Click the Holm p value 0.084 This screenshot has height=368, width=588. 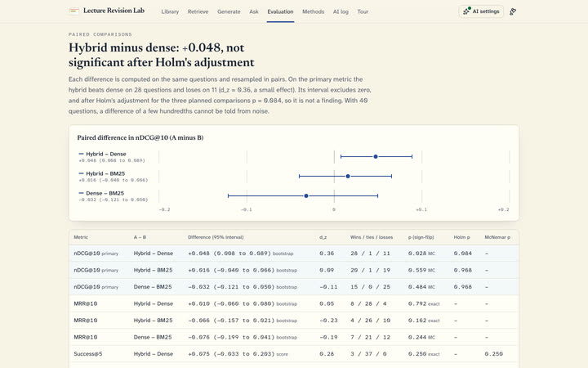pyautogui.click(x=463, y=254)
